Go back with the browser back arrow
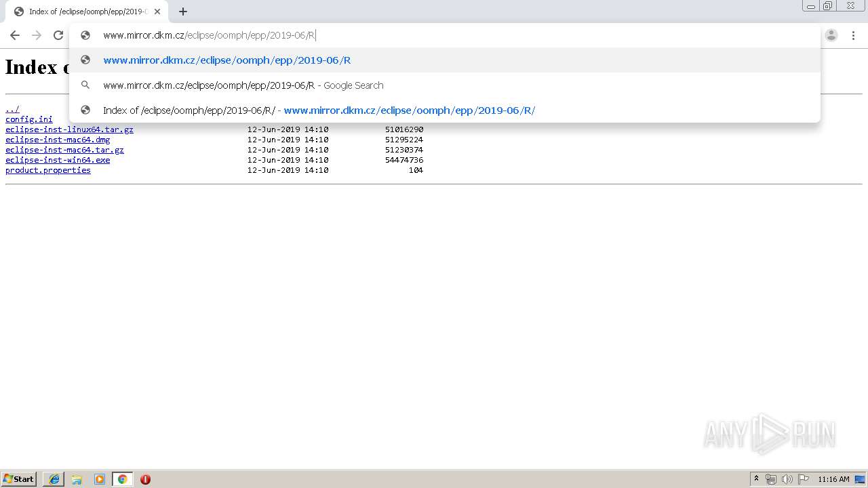This screenshot has height=488, width=868. 15,35
